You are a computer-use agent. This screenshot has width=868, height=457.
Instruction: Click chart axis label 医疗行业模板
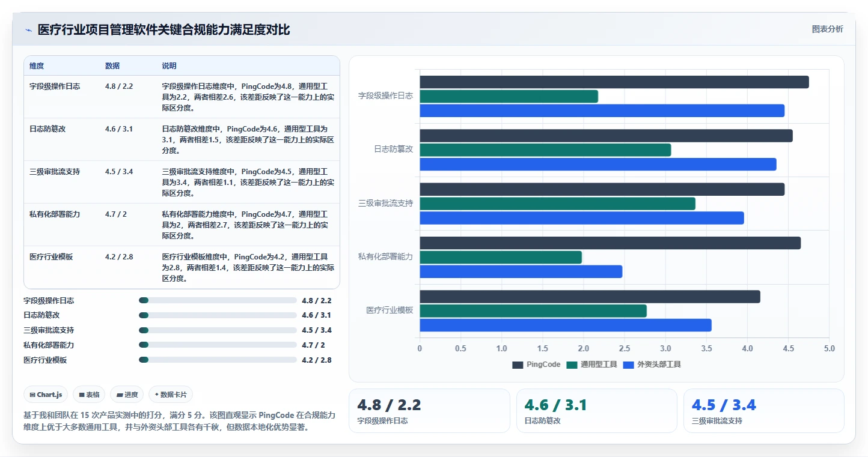click(390, 310)
